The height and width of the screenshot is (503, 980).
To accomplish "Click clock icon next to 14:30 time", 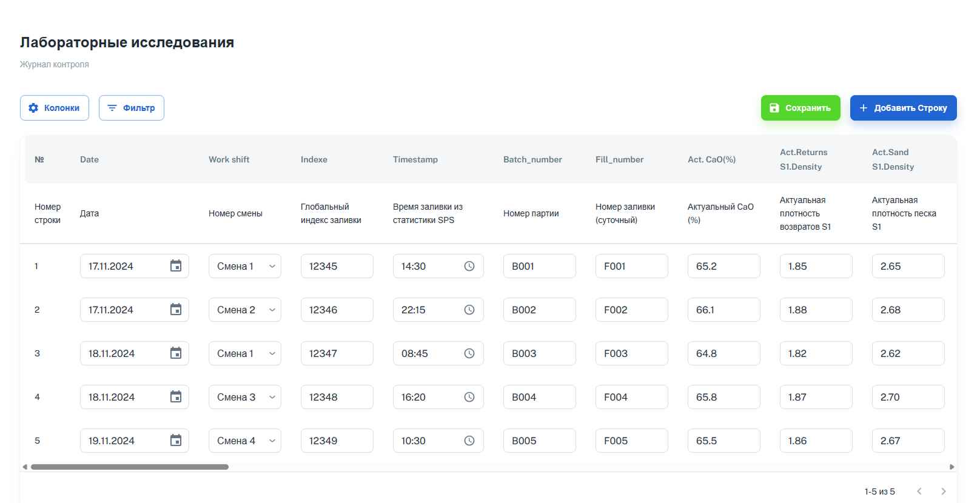I will point(469,266).
